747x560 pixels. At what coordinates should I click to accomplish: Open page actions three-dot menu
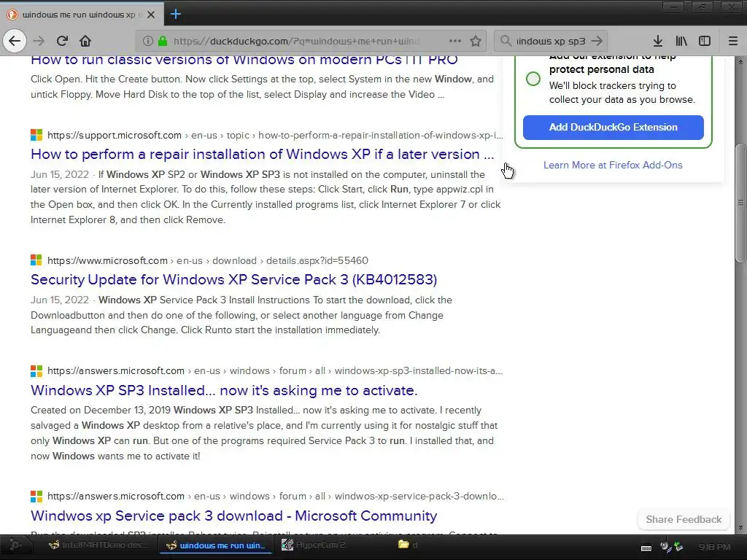455,41
